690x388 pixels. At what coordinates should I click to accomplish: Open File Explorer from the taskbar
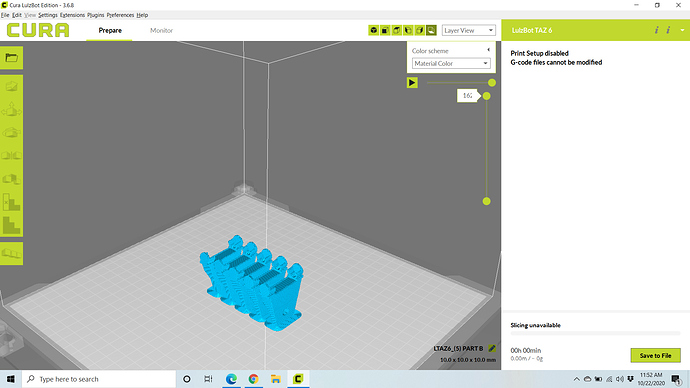click(275, 379)
